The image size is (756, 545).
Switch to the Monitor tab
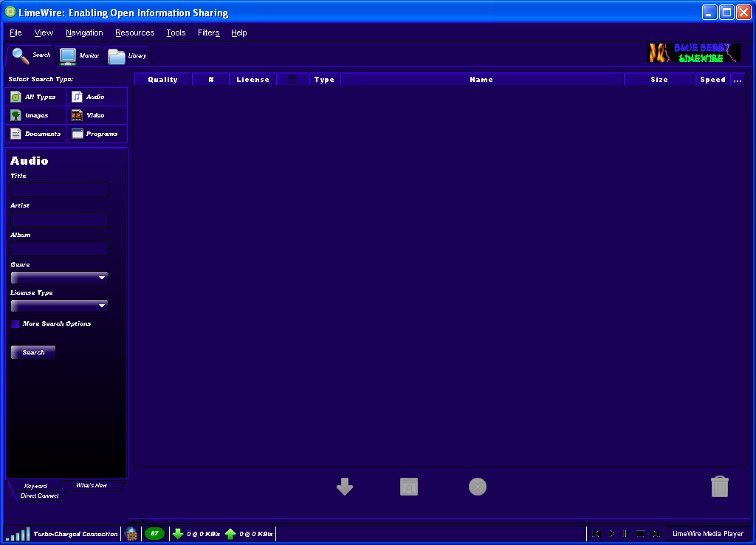pyautogui.click(x=80, y=56)
